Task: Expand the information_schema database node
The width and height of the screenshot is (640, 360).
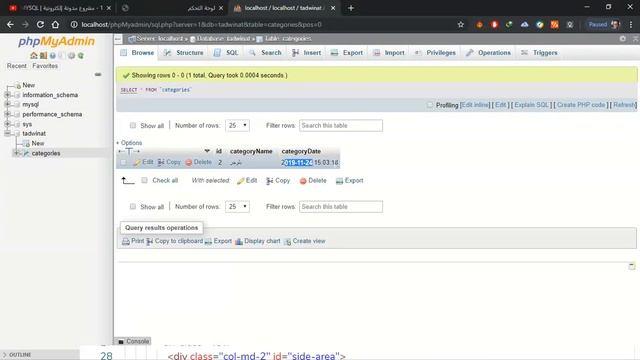Action: point(7,95)
